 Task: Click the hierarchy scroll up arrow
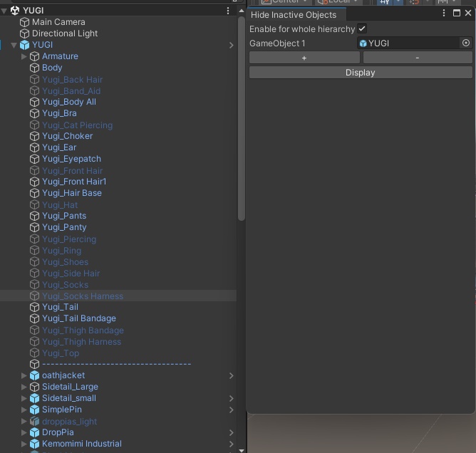242,11
